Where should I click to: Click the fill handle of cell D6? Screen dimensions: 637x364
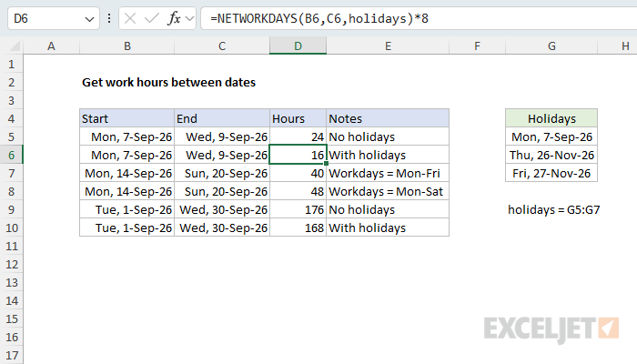pos(326,163)
